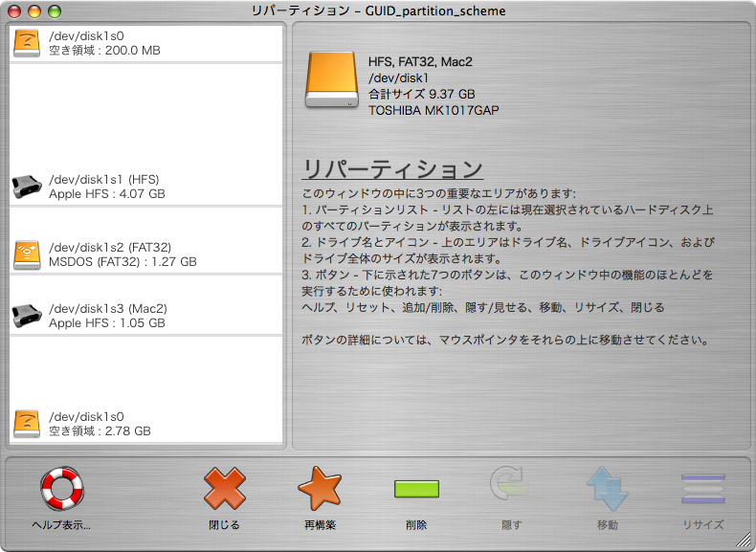
Task: Click the hide (隠す) arrow icon
Action: tap(509, 484)
